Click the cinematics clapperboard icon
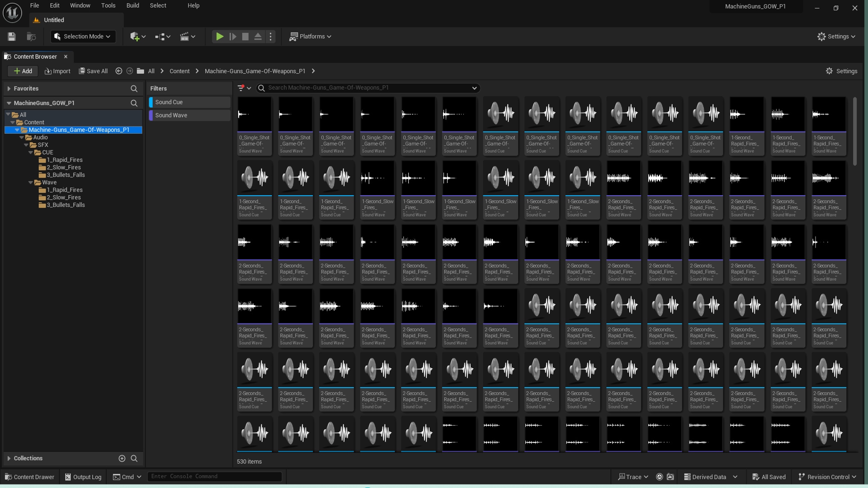Viewport: 868px width, 488px height. [184, 37]
